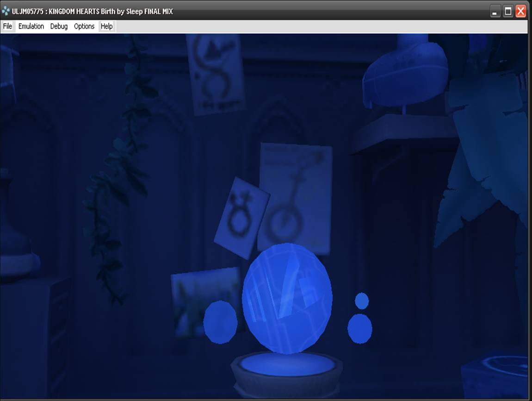532x401 pixels.
Task: Click the window title bar text
Action: pyautogui.click(x=93, y=11)
